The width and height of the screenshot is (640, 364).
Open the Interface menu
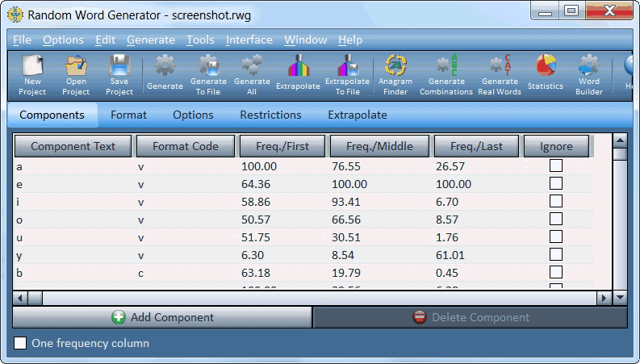[x=249, y=40]
